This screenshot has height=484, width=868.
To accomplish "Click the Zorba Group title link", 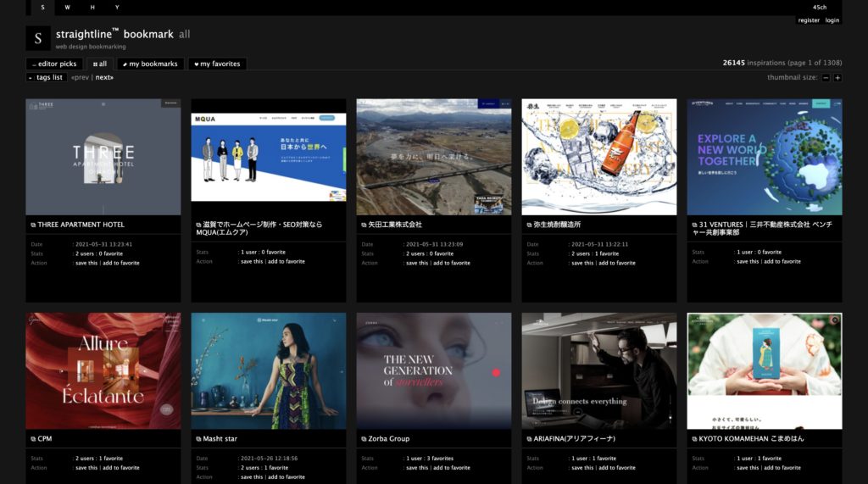I will (388, 438).
